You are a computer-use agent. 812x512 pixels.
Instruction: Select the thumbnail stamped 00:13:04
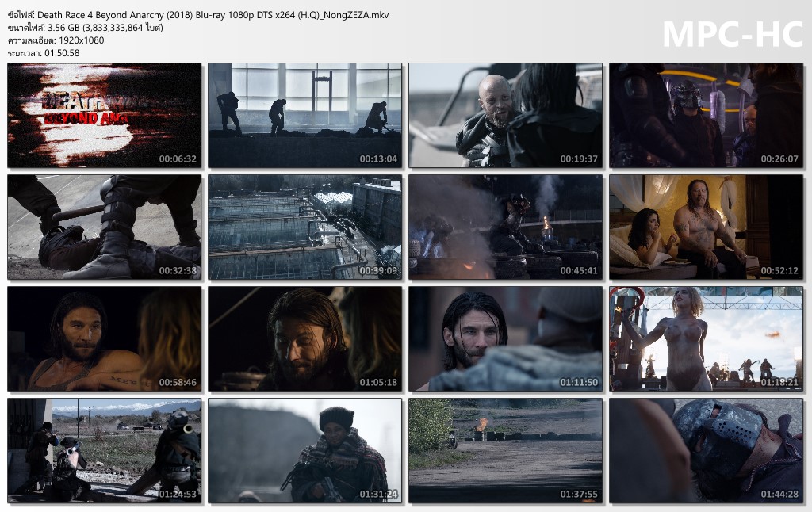[305, 116]
